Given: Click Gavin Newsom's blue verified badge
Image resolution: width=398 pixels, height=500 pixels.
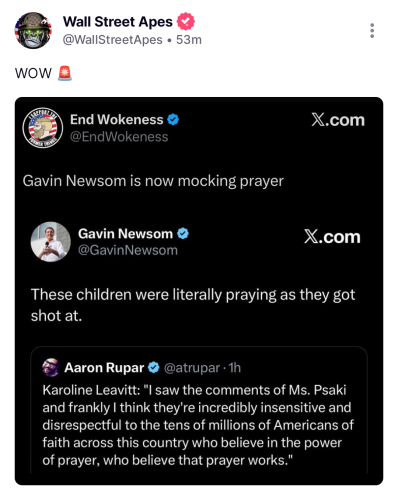Looking at the screenshot, I should pyautogui.click(x=183, y=234).
